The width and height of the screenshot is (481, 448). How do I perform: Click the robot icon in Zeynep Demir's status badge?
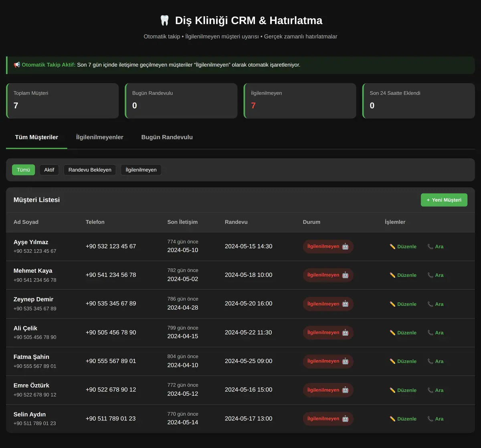tap(345, 304)
